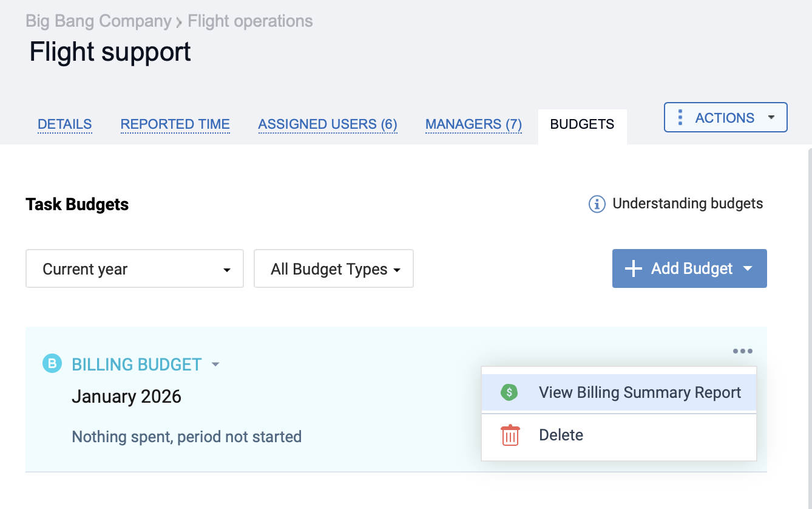Screen dimensions: 812x509
Task: Click the plus icon on Add Budget button
Action: [633, 268]
